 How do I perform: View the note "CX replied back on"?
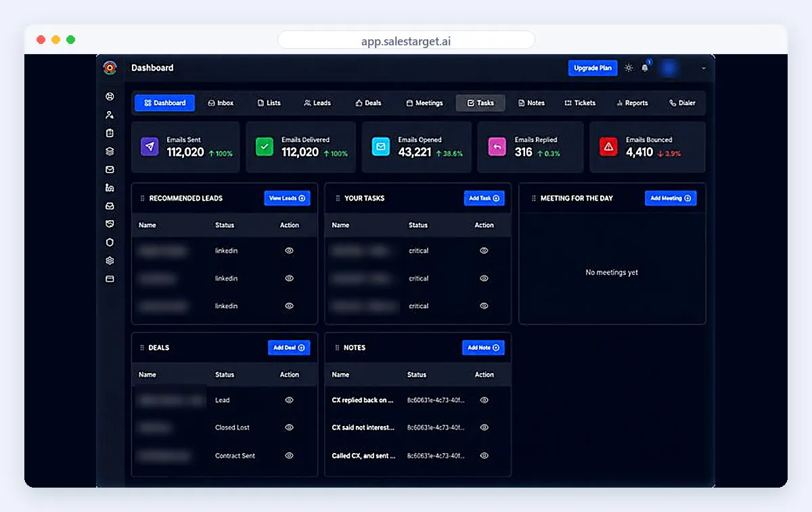(484, 400)
